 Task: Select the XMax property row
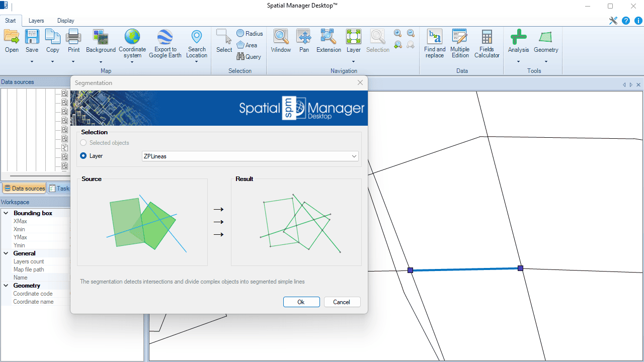tap(35, 221)
